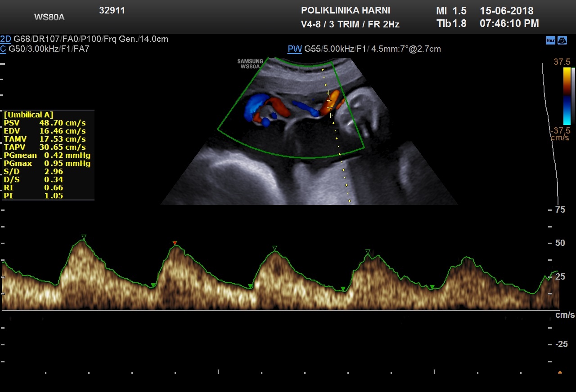Click the last filled green trough marker
The width and height of the screenshot is (576, 392).
(x=432, y=287)
